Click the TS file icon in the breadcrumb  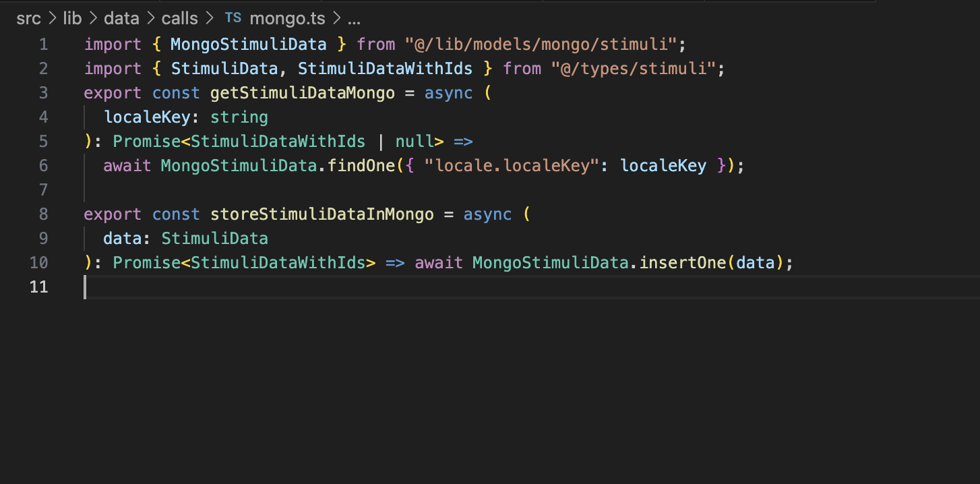click(x=233, y=18)
